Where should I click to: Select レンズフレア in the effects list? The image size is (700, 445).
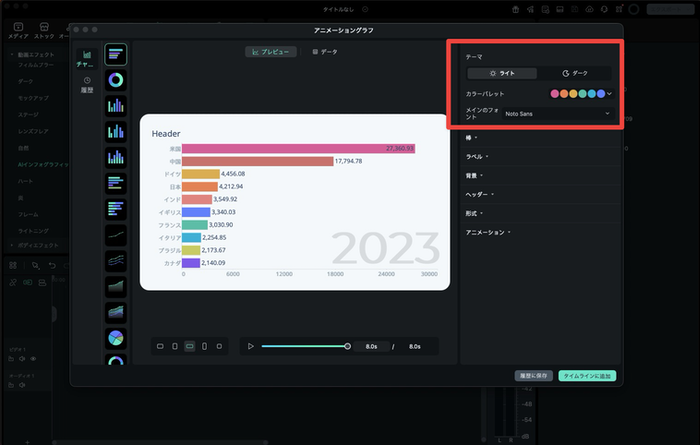click(x=33, y=131)
